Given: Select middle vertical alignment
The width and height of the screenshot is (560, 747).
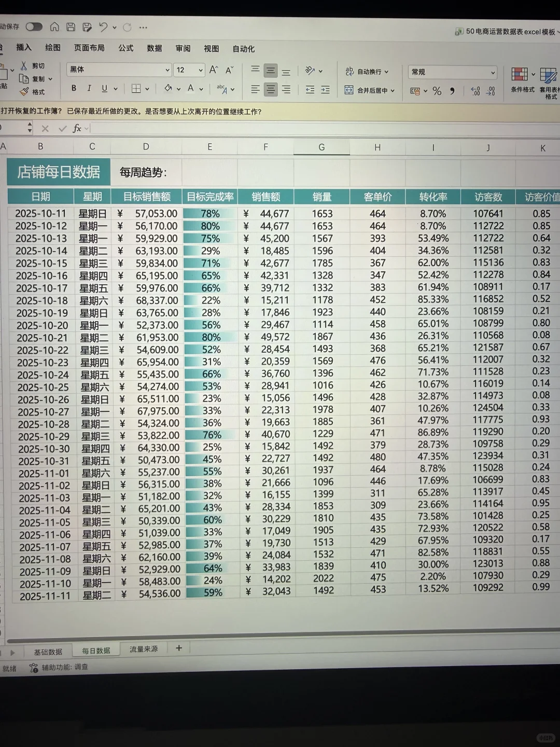Looking at the screenshot, I should tap(271, 71).
